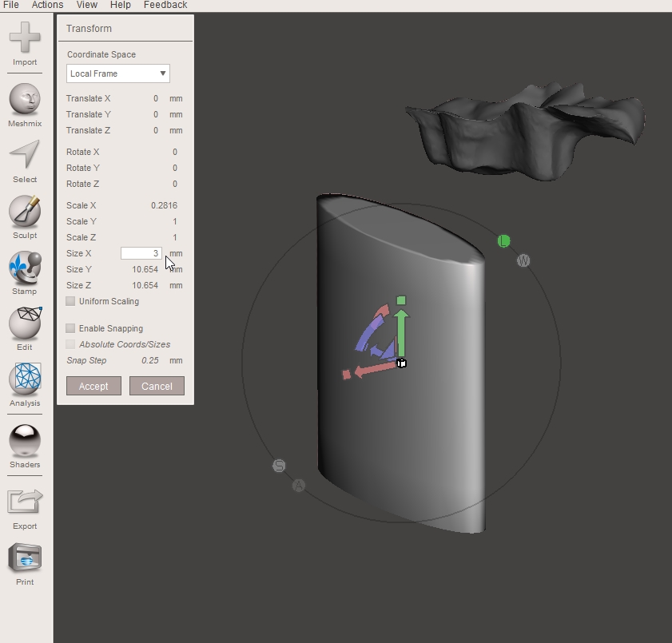Click the Scale X value 0.2816
This screenshot has width=672, height=643.
point(164,205)
